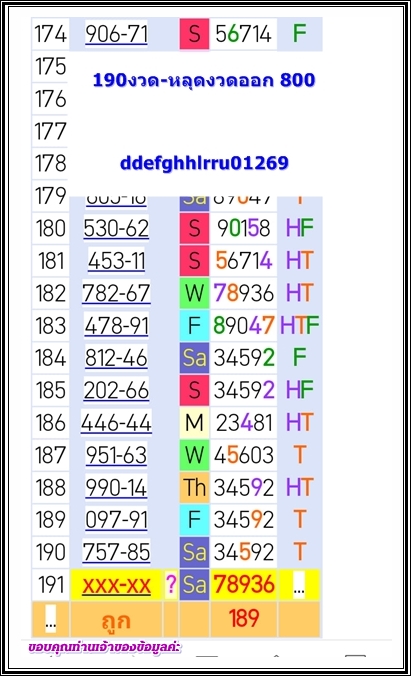Click the red S day cell in row 174

tap(195, 34)
